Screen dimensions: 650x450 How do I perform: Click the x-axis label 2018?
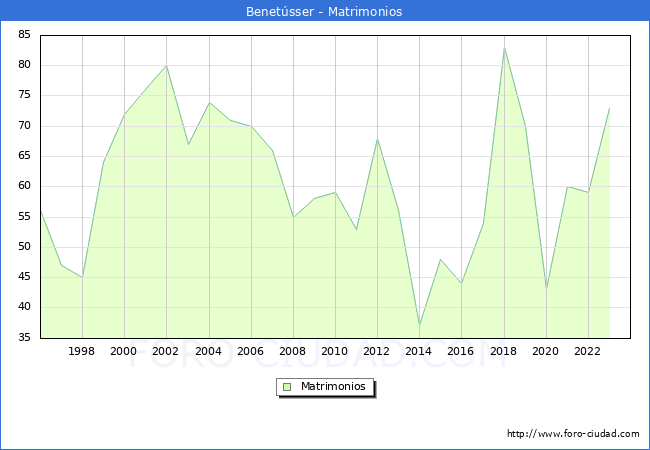504,351
